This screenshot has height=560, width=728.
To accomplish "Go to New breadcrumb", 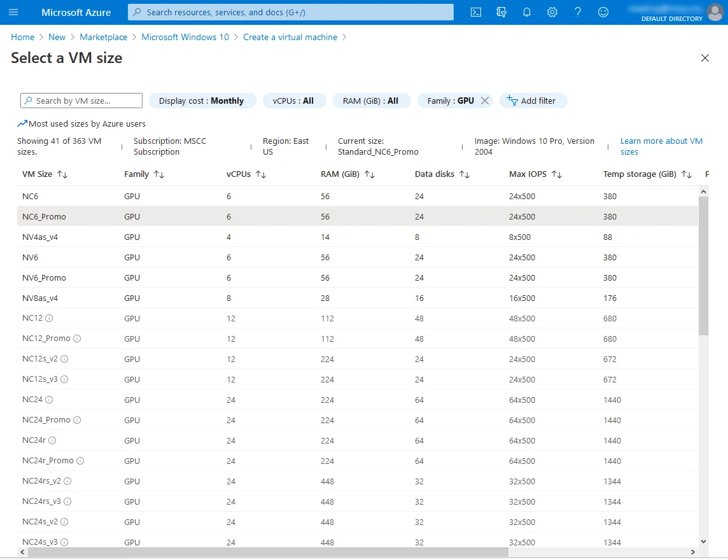I will pyautogui.click(x=57, y=37).
